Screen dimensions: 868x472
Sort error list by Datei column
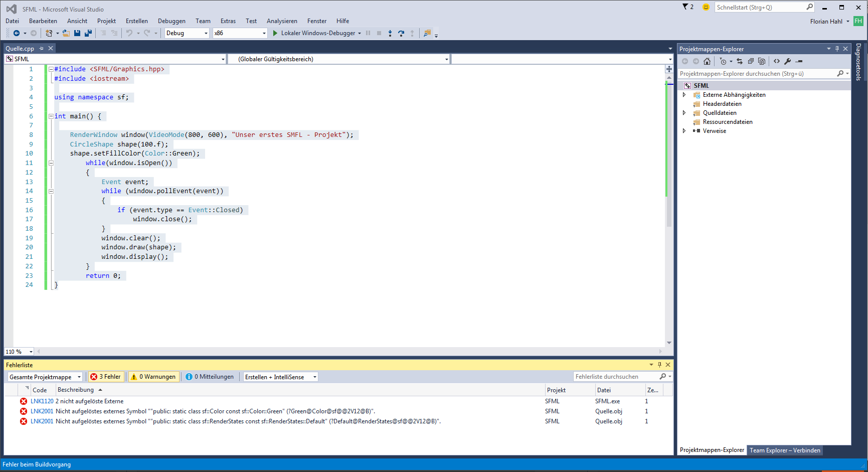(620, 390)
